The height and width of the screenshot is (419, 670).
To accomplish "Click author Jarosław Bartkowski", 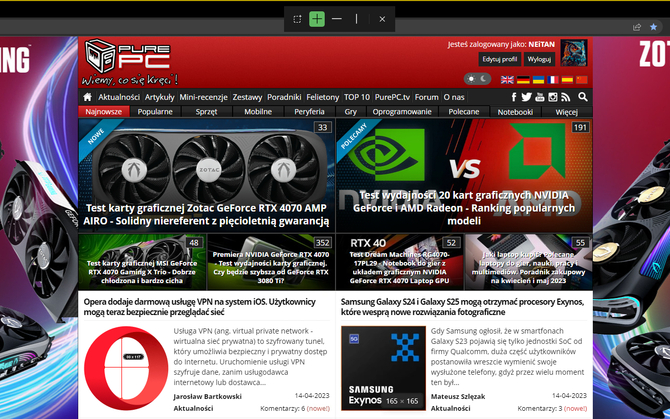I will click(x=207, y=396).
